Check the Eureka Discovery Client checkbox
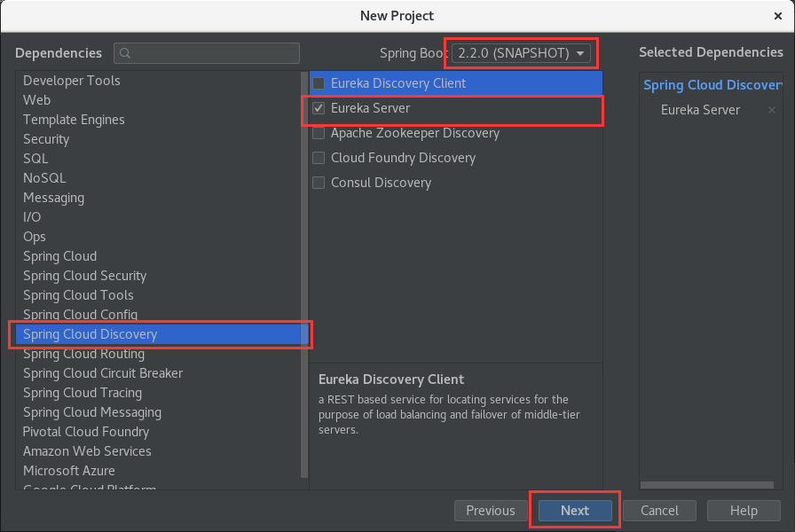This screenshot has height=532, width=795. tap(319, 83)
